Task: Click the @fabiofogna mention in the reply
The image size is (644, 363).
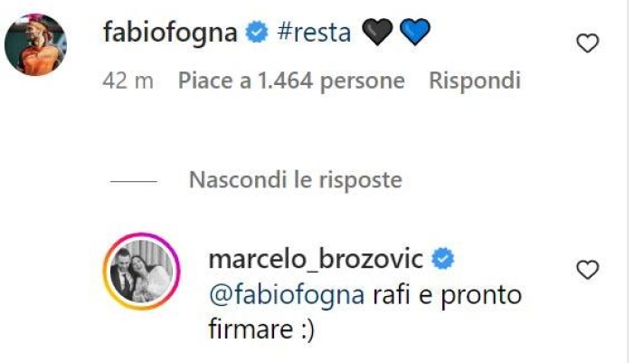Action: pyautogui.click(x=287, y=295)
